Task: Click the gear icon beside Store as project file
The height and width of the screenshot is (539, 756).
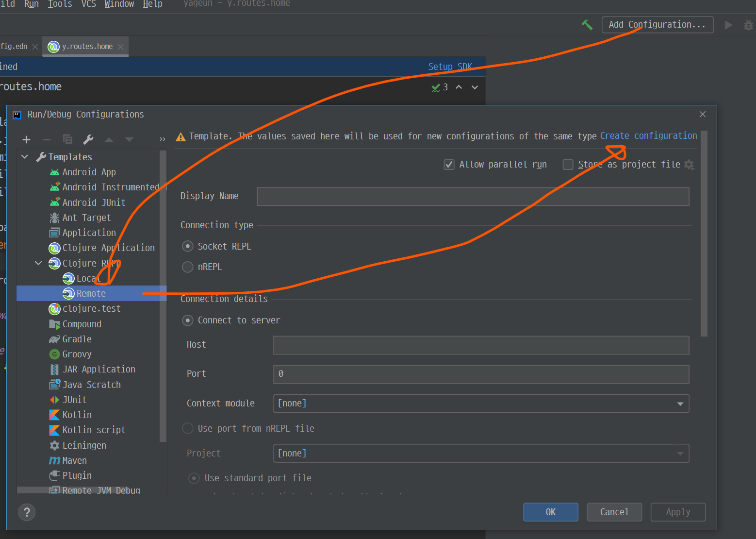Action: pos(689,165)
